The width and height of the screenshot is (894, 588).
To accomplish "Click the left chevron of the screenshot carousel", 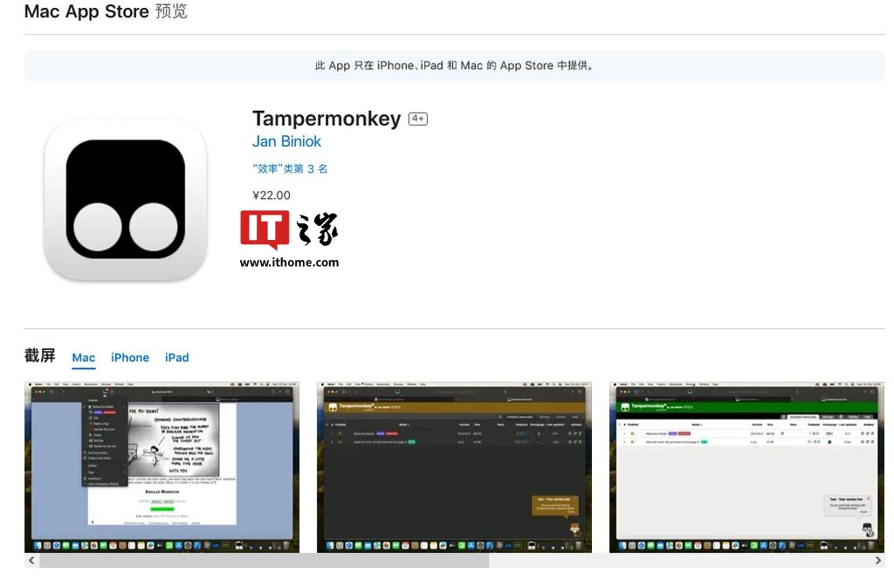I will (31, 560).
